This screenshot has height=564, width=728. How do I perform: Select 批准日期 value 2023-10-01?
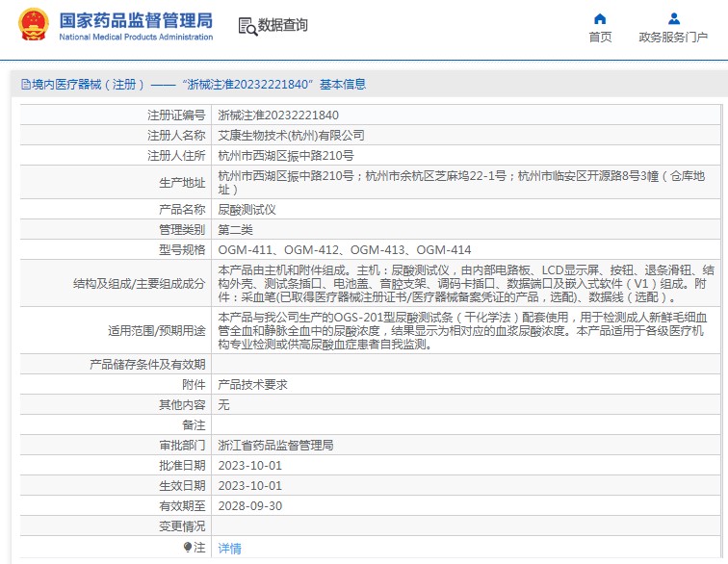(249, 466)
